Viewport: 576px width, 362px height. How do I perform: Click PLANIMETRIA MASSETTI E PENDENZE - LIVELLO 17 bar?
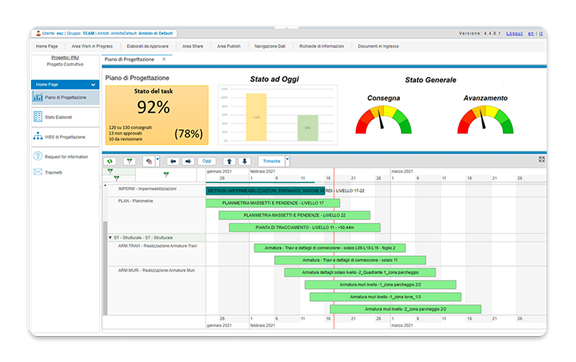(273, 203)
